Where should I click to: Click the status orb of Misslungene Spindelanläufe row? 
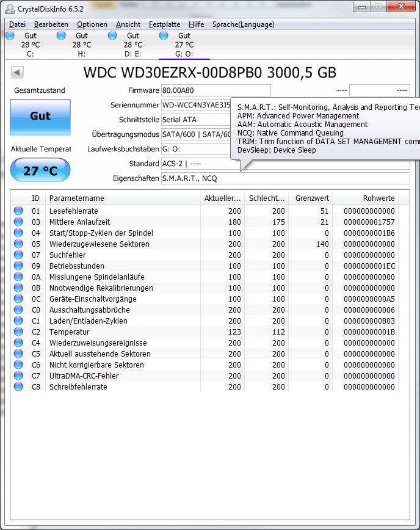pos(18,277)
